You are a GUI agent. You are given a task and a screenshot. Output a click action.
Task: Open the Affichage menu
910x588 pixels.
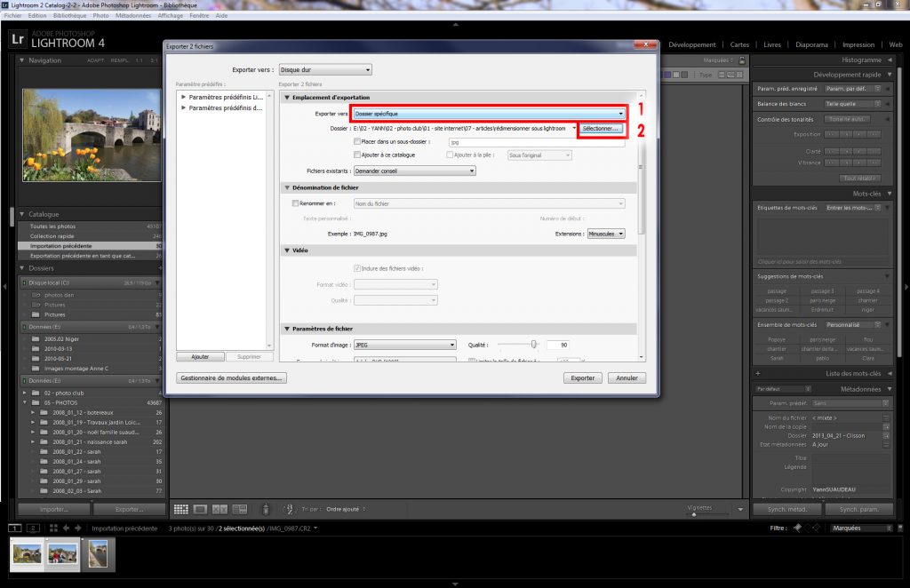[170, 16]
